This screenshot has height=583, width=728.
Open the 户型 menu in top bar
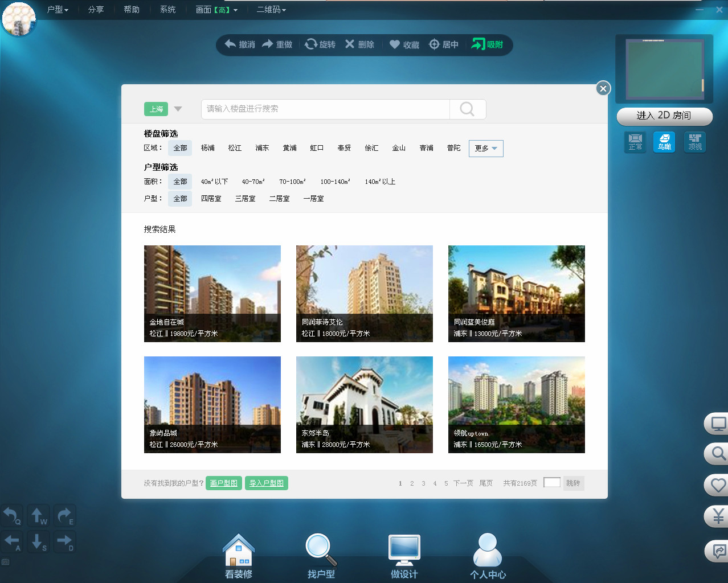point(58,10)
